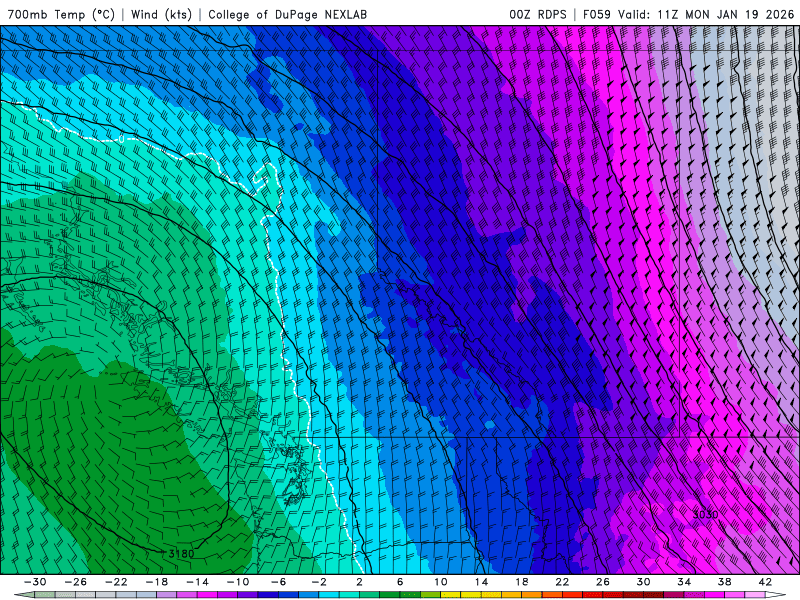
Task: Click the 3180 height contour label
Action: (181, 554)
